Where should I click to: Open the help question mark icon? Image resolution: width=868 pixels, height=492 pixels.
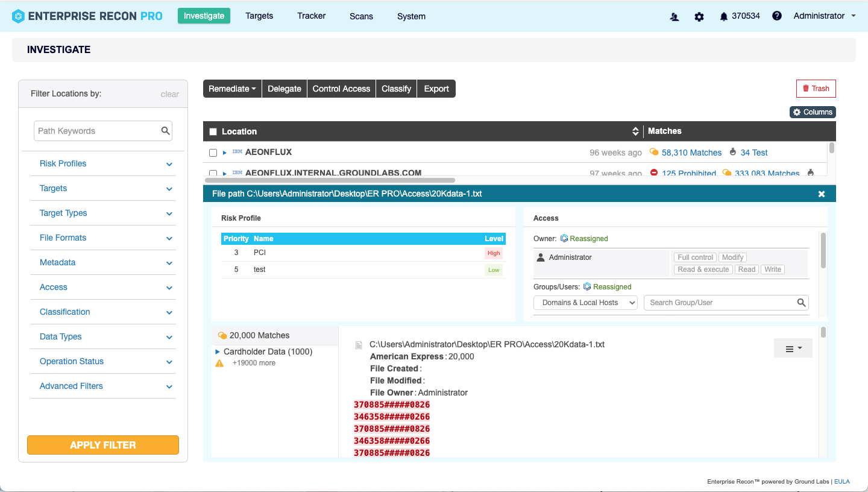pyautogui.click(x=777, y=16)
